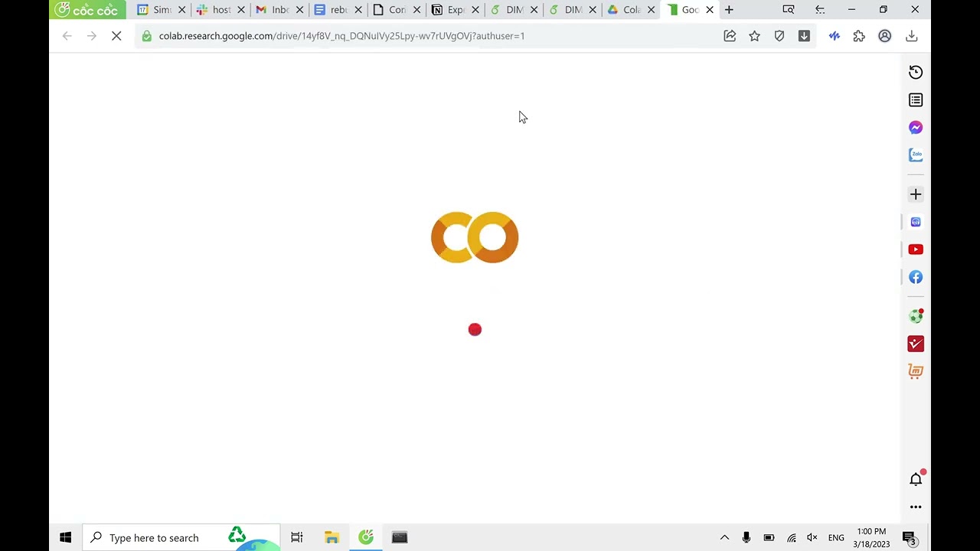Click the Colab loading logo
Viewport: 980px width, 551px height.
475,237
